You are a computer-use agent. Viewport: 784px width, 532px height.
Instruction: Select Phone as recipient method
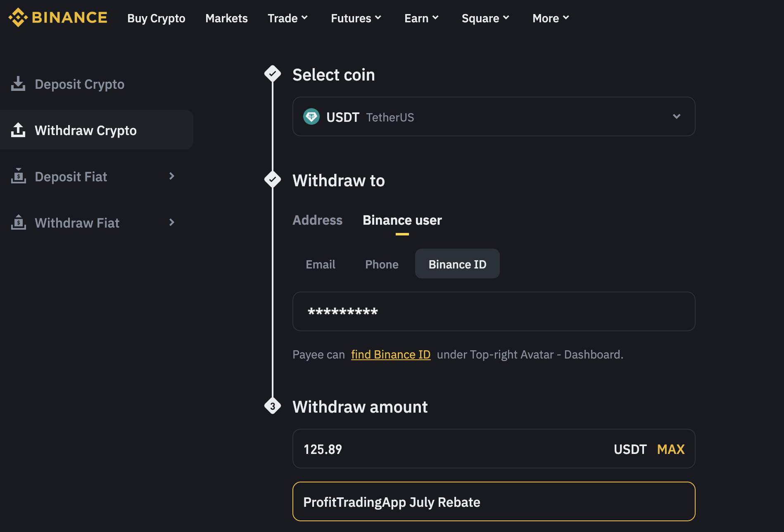381,264
